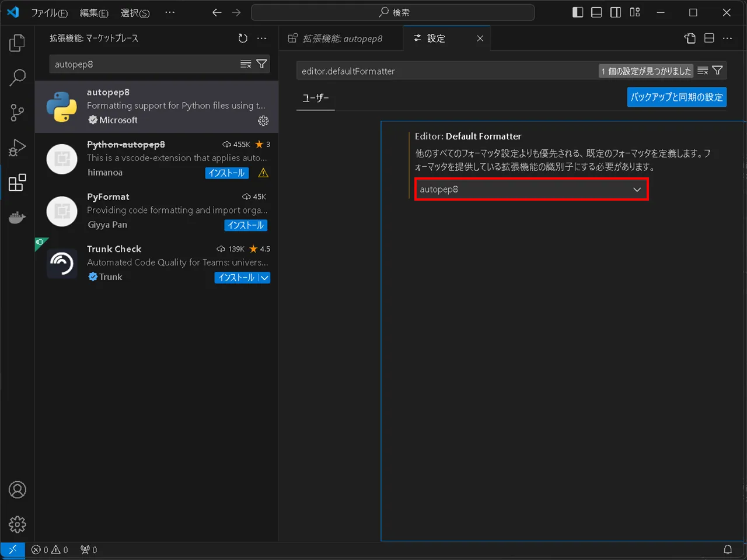Screen dimensions: 747x560
Task: Open the Manage gear in activity bar
Action: coord(18,524)
